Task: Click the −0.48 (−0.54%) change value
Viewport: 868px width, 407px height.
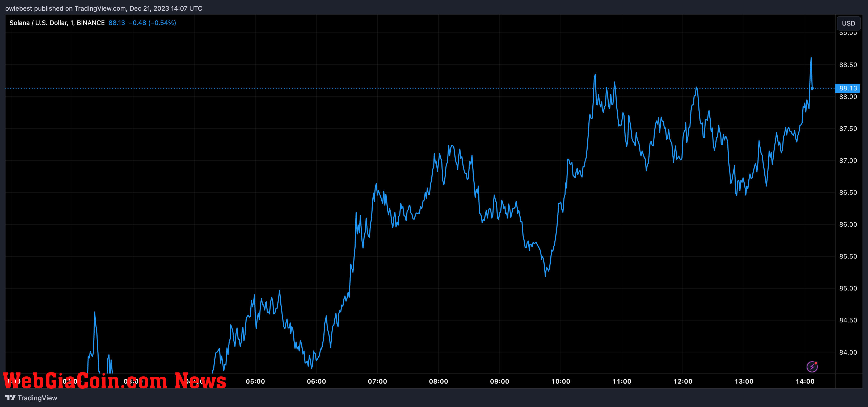Action: (152, 23)
